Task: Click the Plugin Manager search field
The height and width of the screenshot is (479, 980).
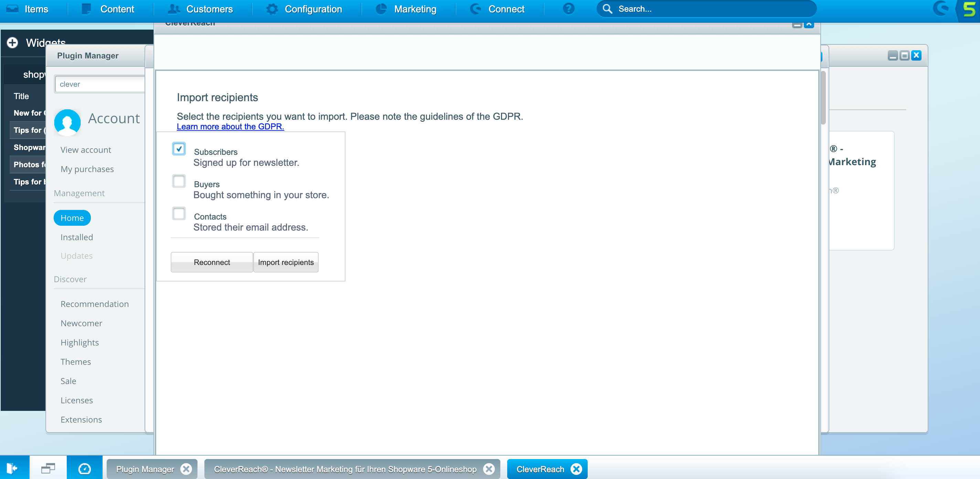Action: pyautogui.click(x=100, y=84)
